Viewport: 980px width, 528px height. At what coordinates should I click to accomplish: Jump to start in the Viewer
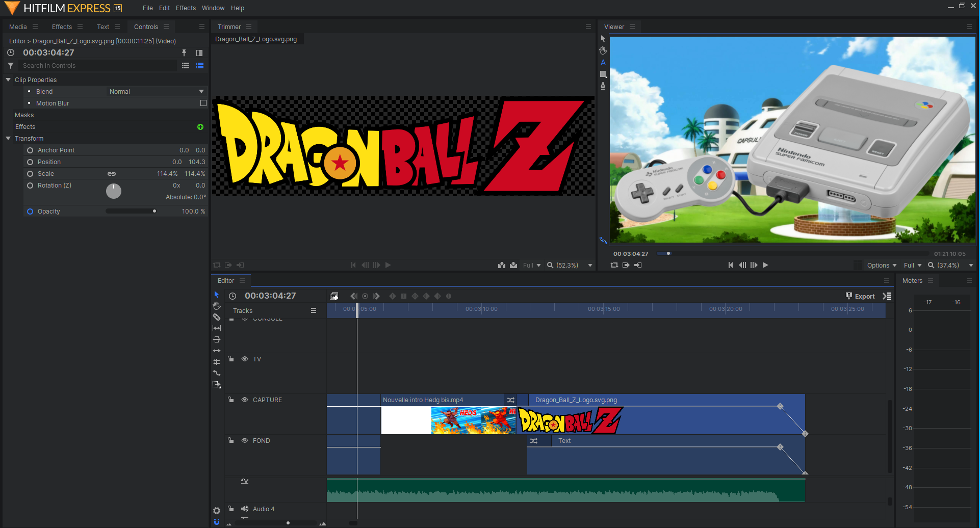pyautogui.click(x=731, y=265)
